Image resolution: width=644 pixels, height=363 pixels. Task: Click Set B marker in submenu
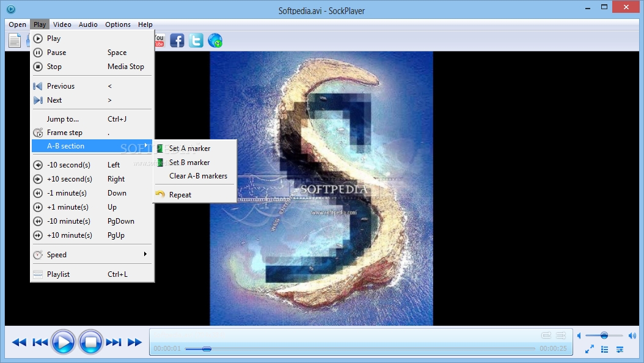pyautogui.click(x=195, y=163)
